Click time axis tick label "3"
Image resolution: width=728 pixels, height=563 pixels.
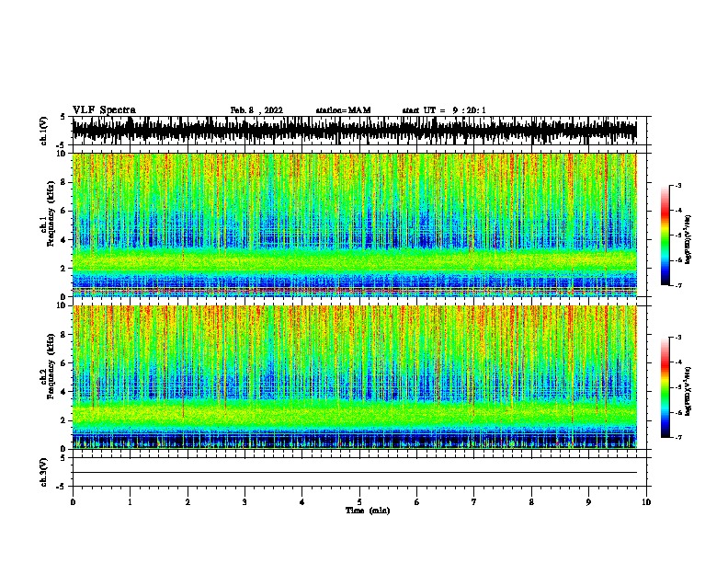[245, 502]
